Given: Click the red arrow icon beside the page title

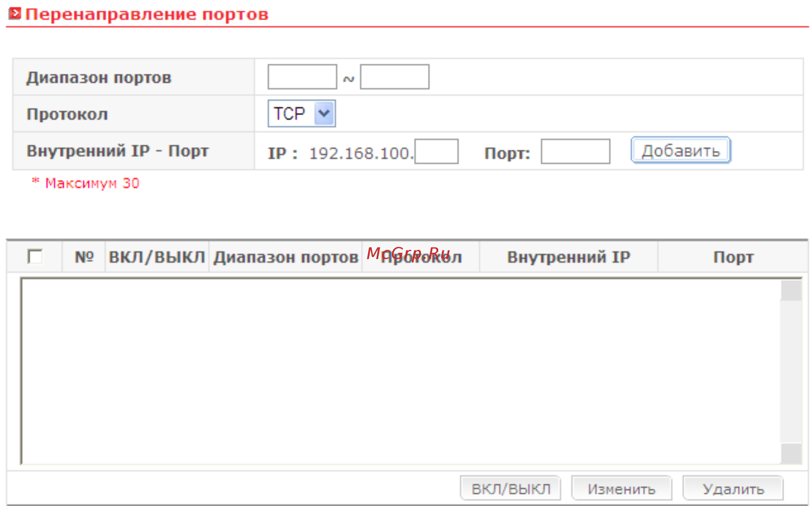Looking at the screenshot, I should (14, 13).
